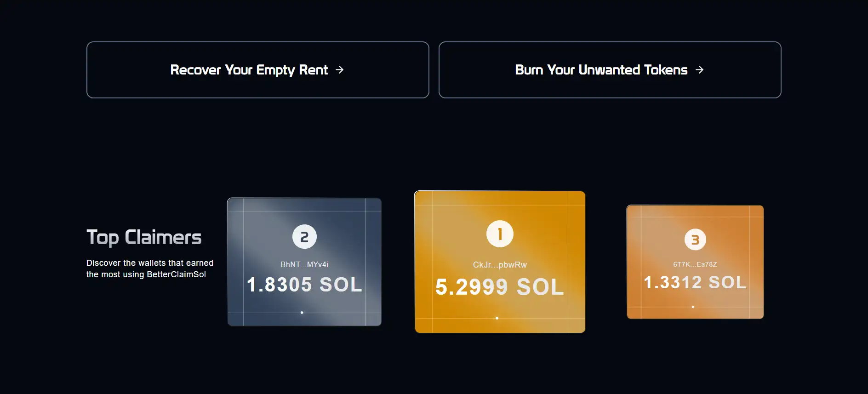
Task: Click the Top Claimers heading
Action: pos(144,238)
